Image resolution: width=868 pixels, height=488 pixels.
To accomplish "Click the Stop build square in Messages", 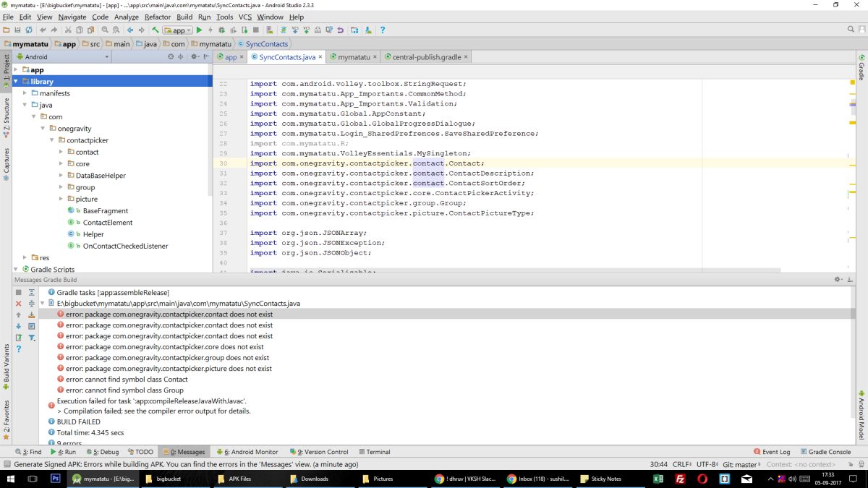I will pyautogui.click(x=19, y=292).
